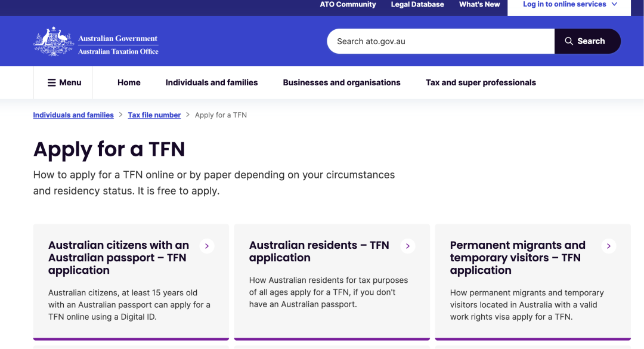Open the Legal Database link
644x349 pixels.
pyautogui.click(x=417, y=5)
